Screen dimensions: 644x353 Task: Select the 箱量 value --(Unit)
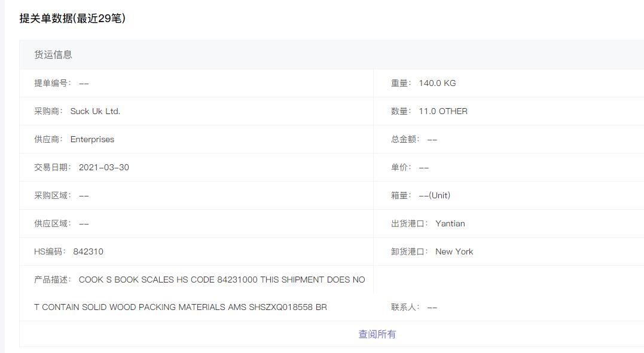(x=435, y=195)
